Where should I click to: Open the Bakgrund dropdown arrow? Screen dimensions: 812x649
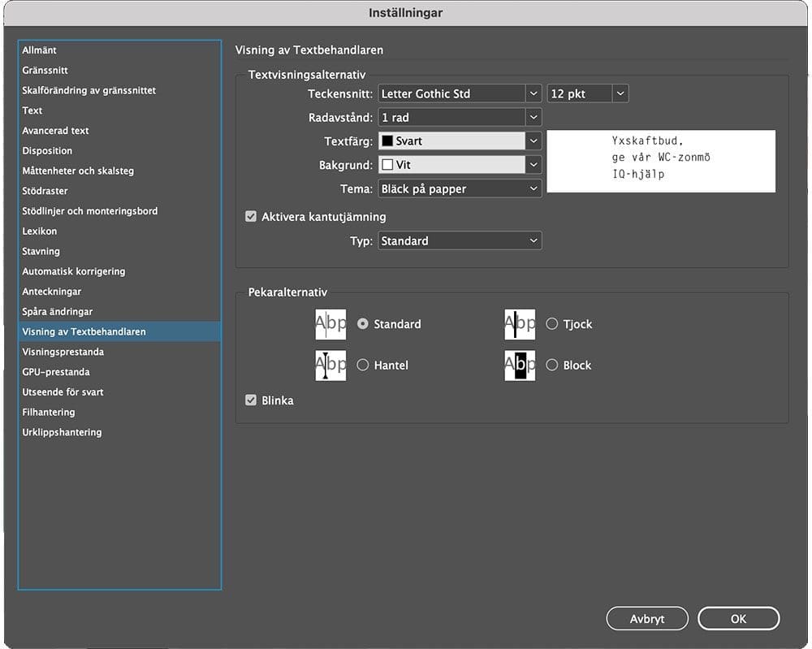pyautogui.click(x=533, y=165)
